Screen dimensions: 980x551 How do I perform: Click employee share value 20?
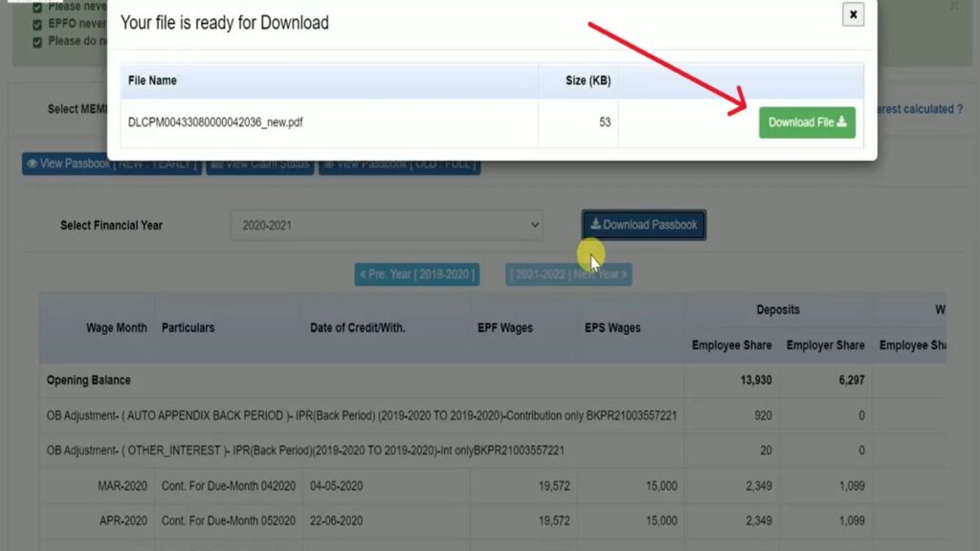[x=766, y=451]
